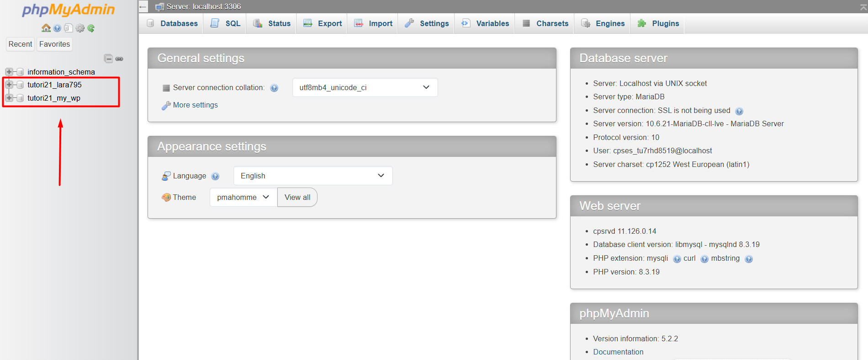
Task: Open help icon next to mysqli extension
Action: point(677,259)
